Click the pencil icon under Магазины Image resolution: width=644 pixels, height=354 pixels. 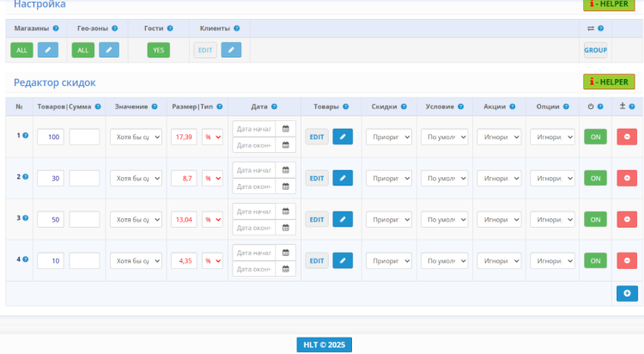[x=48, y=51]
